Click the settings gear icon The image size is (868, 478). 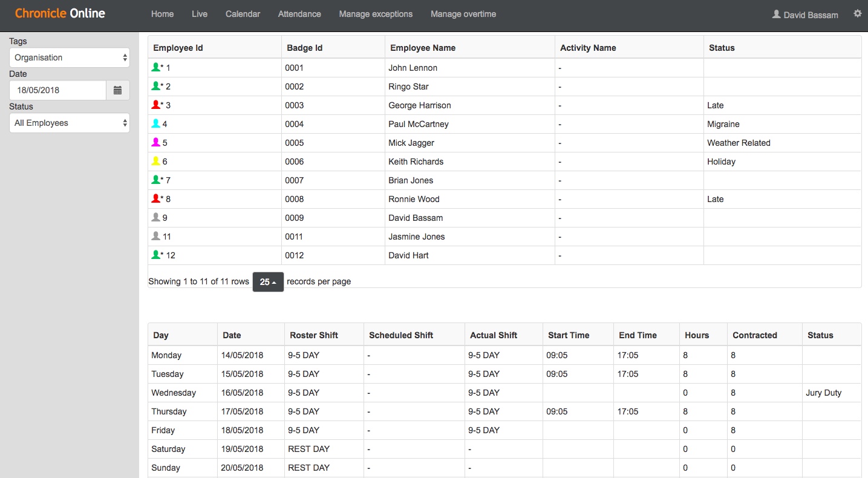[857, 13]
